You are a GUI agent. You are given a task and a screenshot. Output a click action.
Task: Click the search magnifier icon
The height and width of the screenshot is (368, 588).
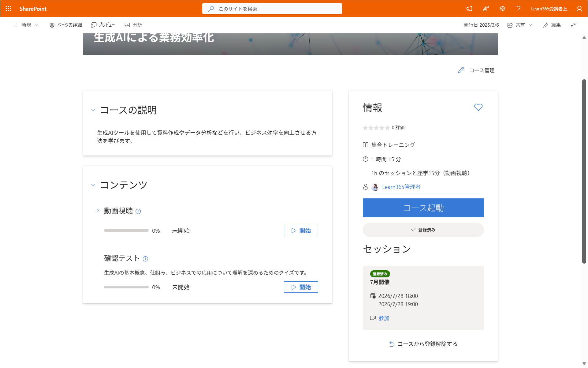211,9
